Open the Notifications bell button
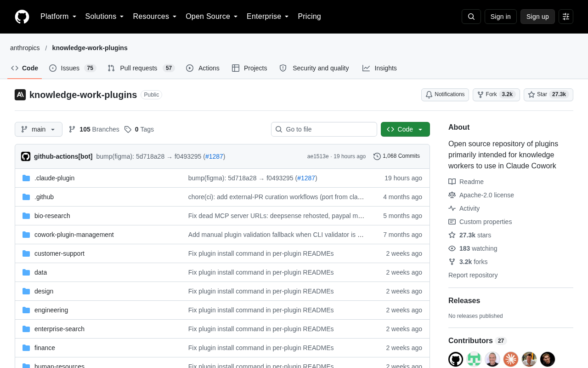The height and width of the screenshot is (368, 588). 445,95
